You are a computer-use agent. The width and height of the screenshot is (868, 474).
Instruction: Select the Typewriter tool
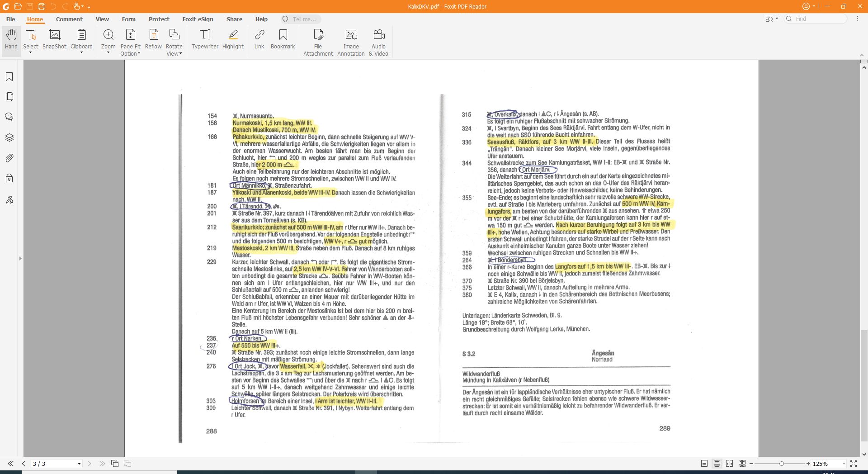click(205, 39)
